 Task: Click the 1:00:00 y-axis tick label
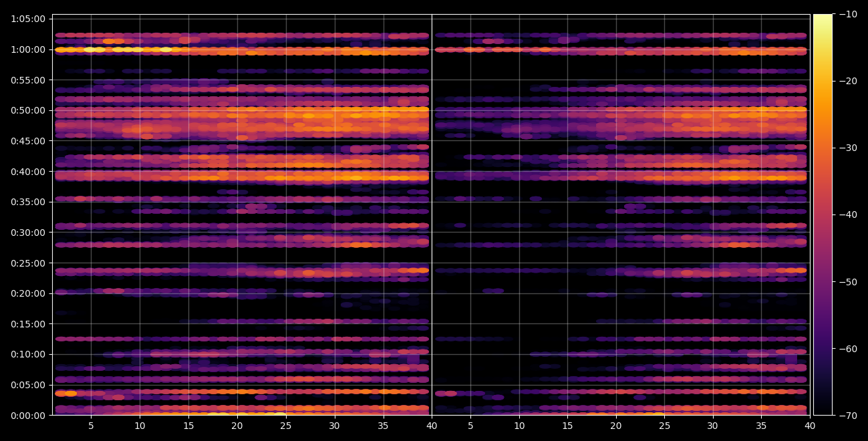click(27, 49)
